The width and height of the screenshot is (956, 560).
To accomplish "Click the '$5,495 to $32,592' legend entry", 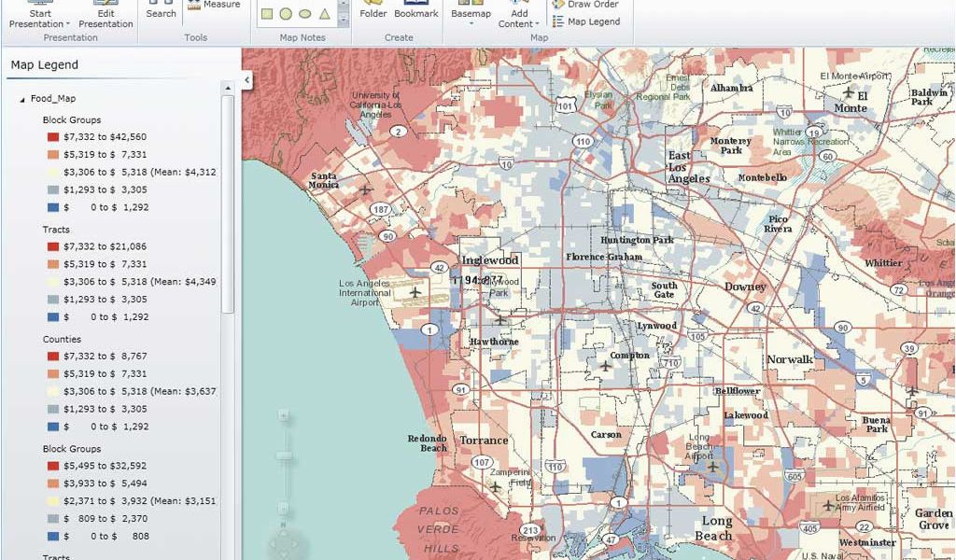I will click(x=105, y=466).
